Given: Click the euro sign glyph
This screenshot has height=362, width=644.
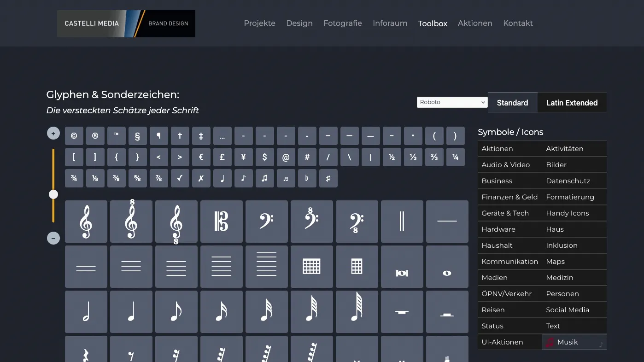Looking at the screenshot, I should [201, 157].
